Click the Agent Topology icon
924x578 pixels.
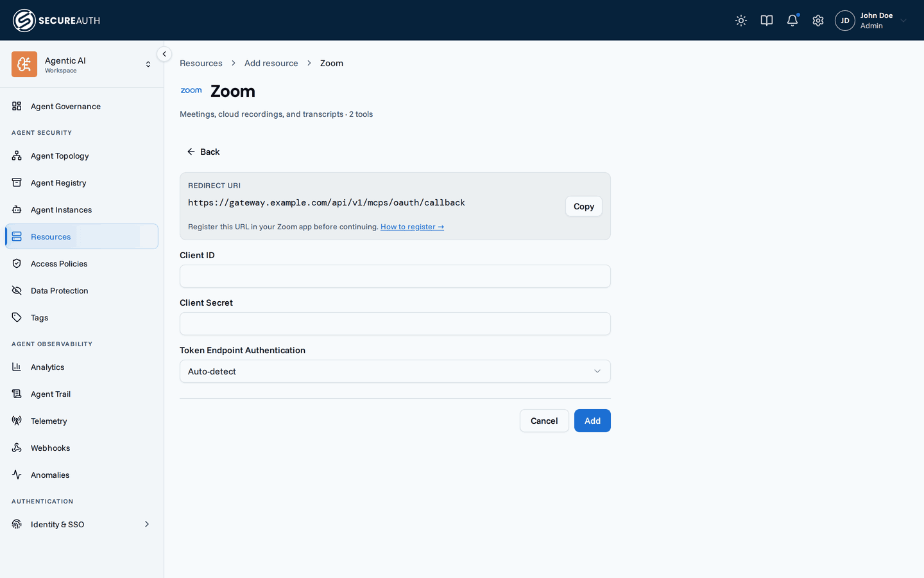pyautogui.click(x=17, y=155)
